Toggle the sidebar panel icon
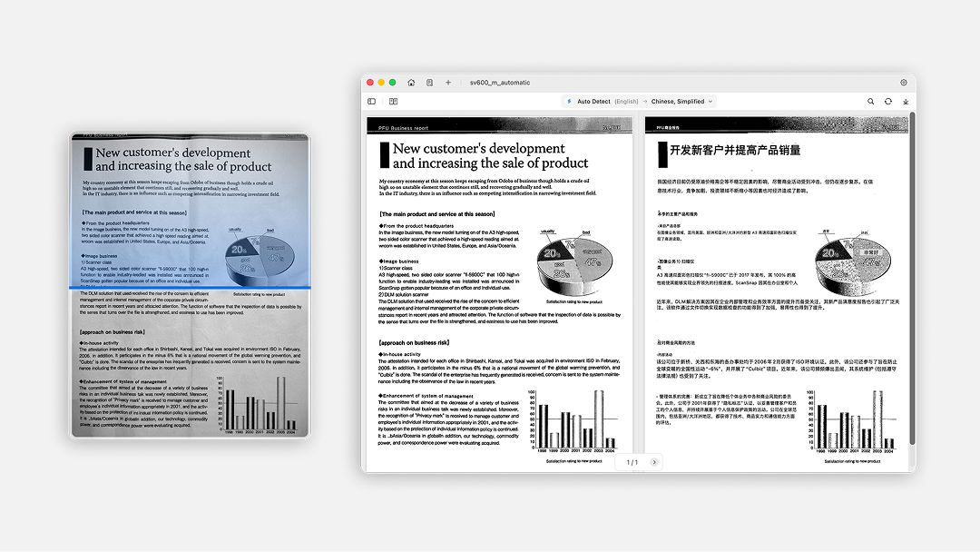 371,102
